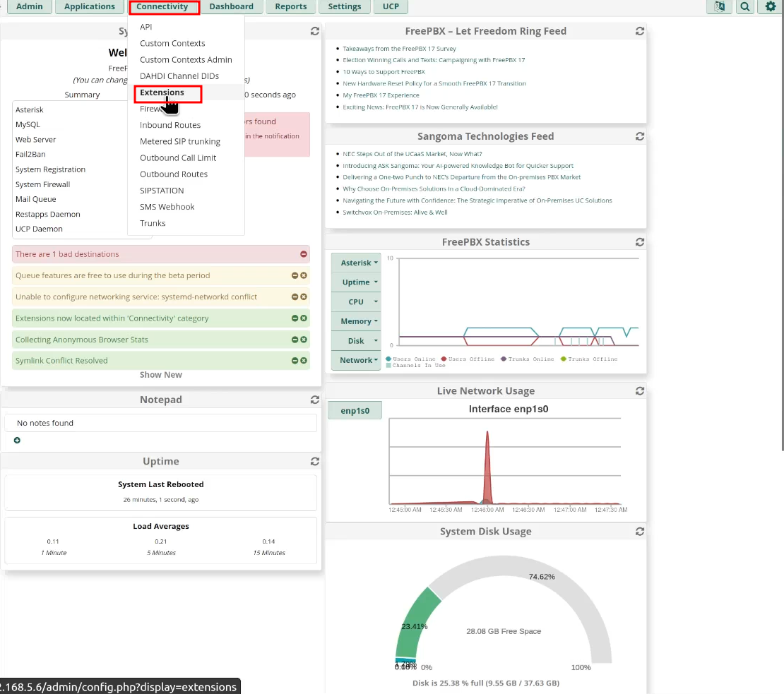Viewport: 784px width, 694px height.
Task: Collapse the bad destinations notification
Action: pos(304,254)
